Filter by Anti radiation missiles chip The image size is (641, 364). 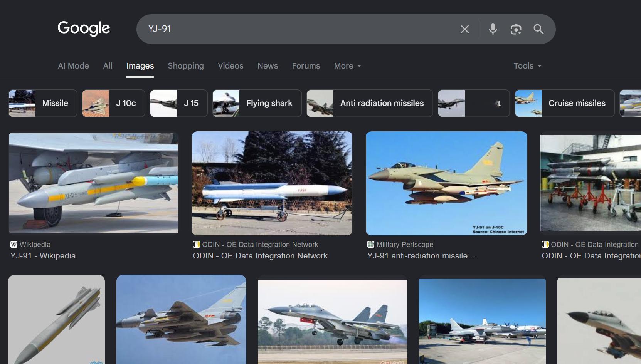coord(370,103)
